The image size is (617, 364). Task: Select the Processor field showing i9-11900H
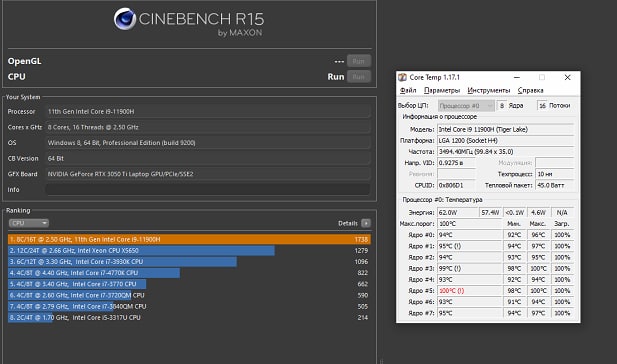click(208, 112)
